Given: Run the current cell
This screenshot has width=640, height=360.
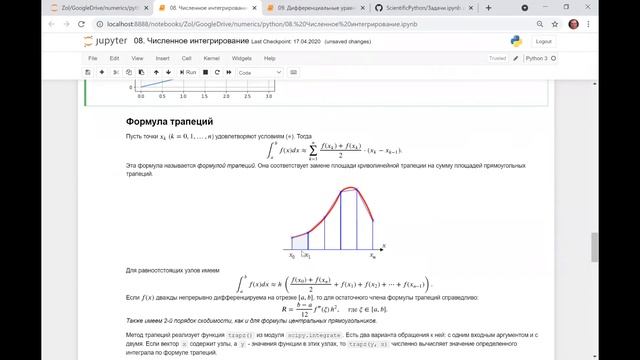Looking at the screenshot, I should tap(188, 72).
